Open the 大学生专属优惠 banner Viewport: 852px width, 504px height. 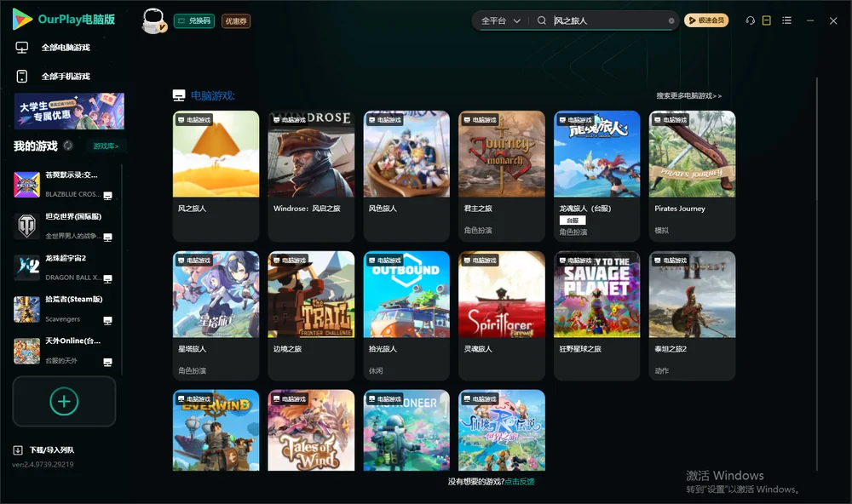pos(69,111)
